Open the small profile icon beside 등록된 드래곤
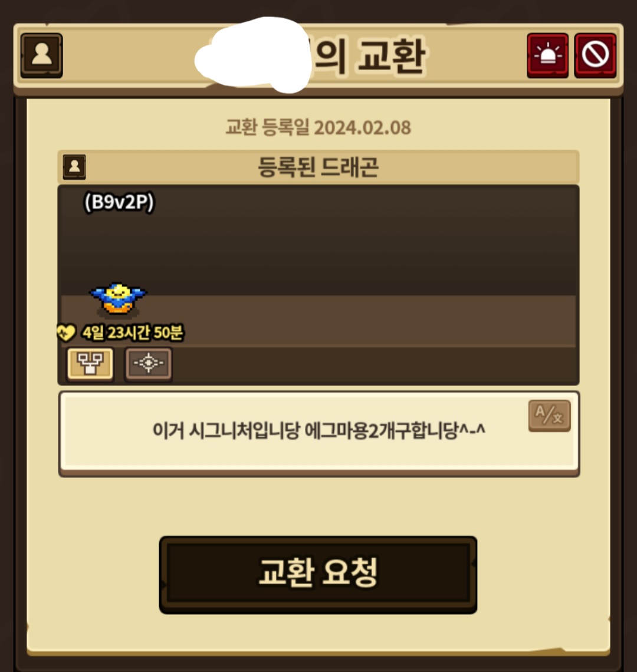Screen dimensions: 637x672 tap(74, 167)
